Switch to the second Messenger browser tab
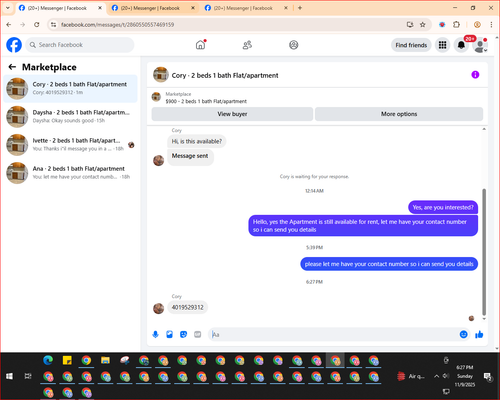The height and width of the screenshot is (400, 500). pyautogui.click(x=153, y=8)
